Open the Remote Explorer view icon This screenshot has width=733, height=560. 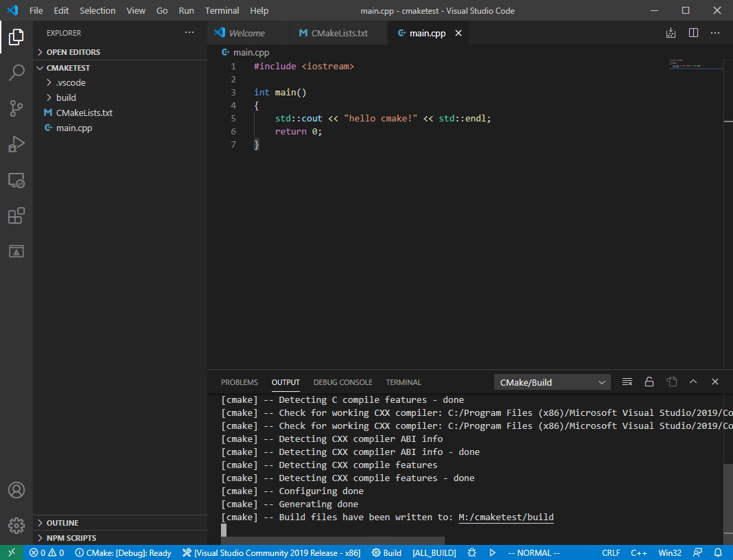point(16,180)
